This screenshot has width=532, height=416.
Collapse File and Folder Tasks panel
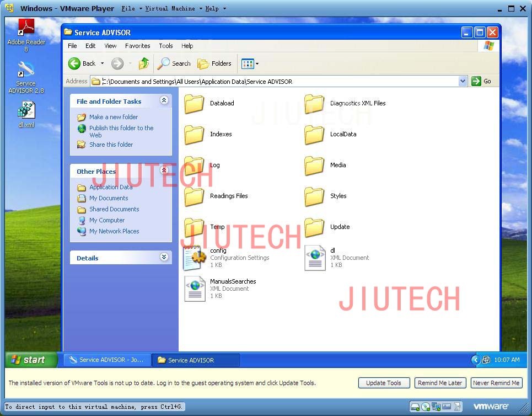click(164, 100)
